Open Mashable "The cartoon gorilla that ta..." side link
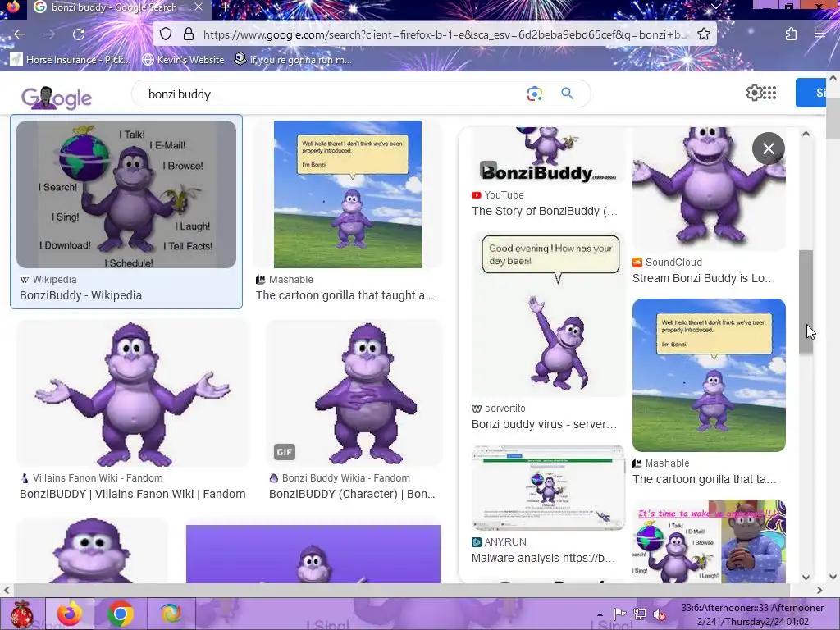The width and height of the screenshot is (840, 630). pos(705,479)
